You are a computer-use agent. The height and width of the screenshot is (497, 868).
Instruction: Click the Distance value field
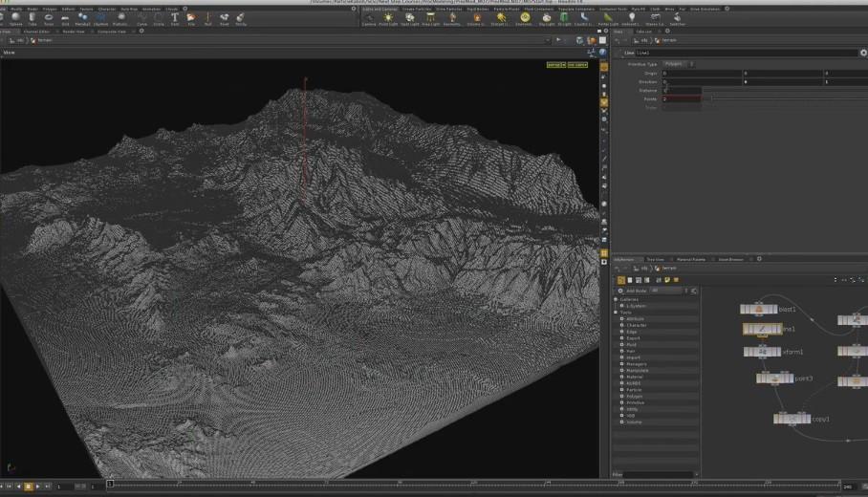[x=682, y=90]
